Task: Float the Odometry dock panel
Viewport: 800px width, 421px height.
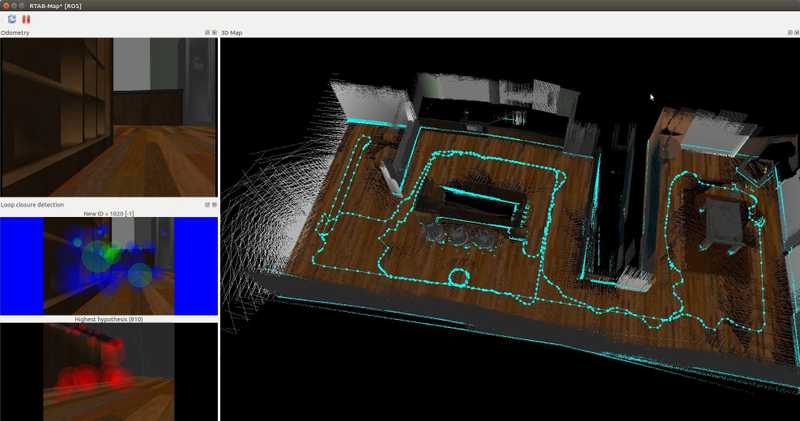Action: [207, 33]
